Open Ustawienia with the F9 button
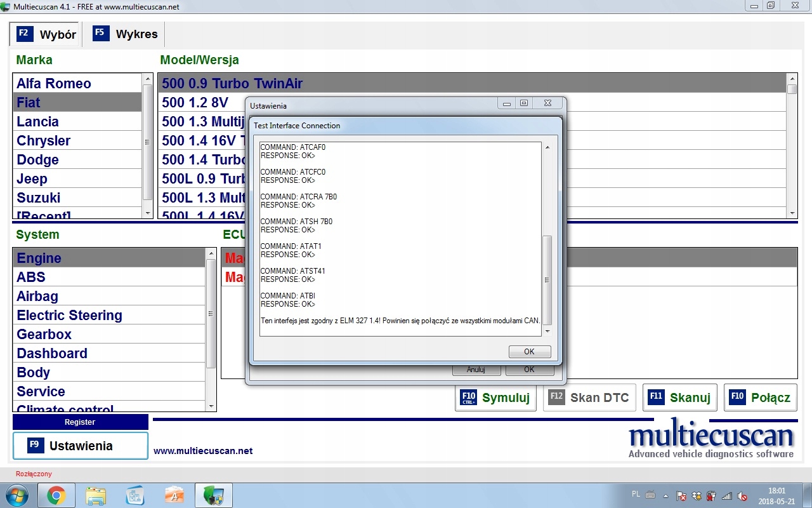The height and width of the screenshot is (508, 812). click(x=81, y=446)
